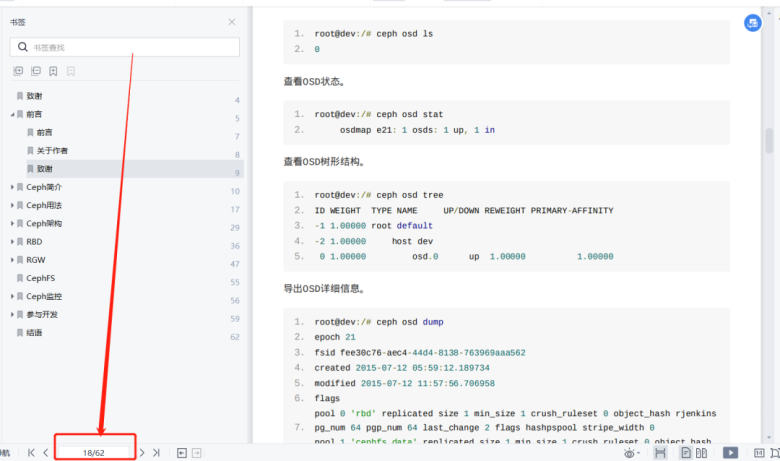The height and width of the screenshot is (461, 780).
Task: Click the text 查看OSD树形结构。
Action: (325, 162)
